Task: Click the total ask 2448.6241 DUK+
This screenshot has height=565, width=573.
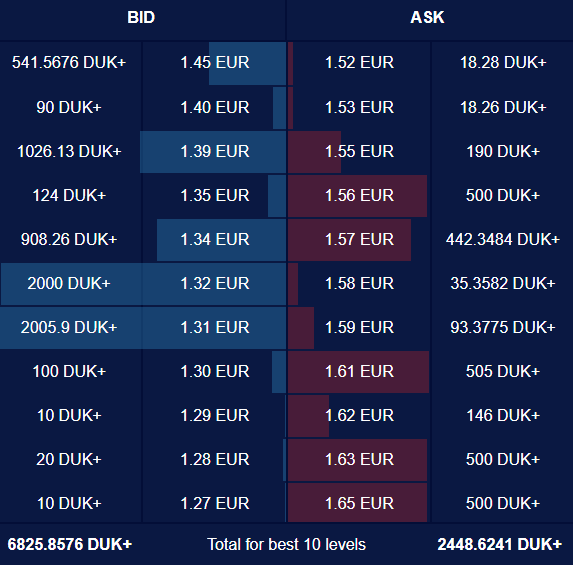Action: (x=500, y=544)
